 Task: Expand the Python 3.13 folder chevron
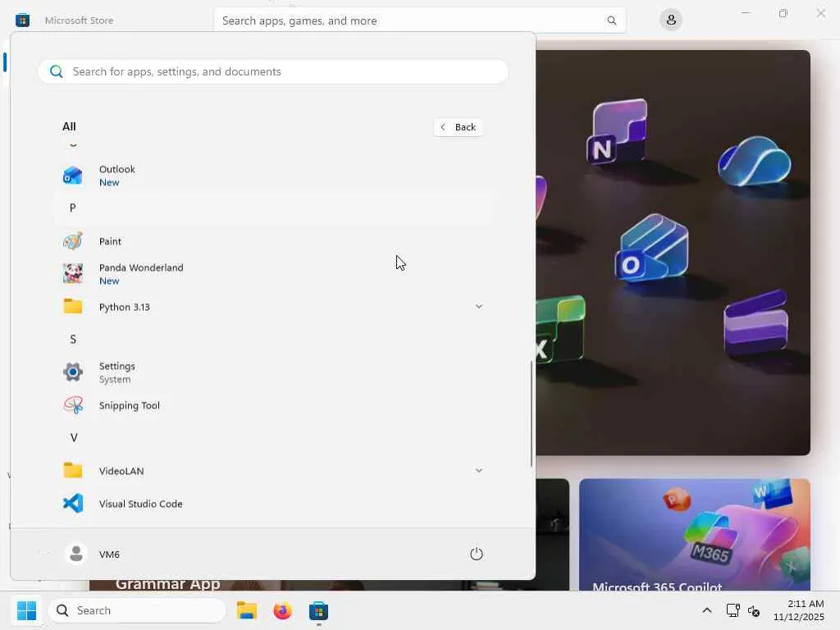479,307
